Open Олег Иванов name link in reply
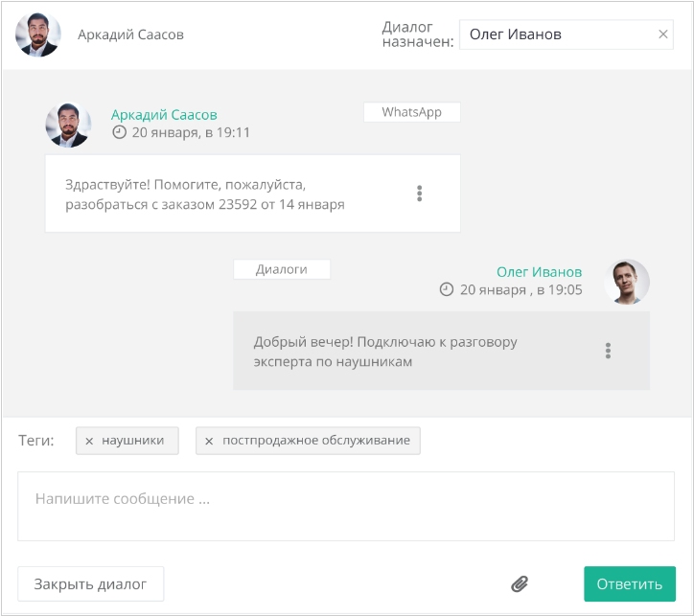694x616 pixels. point(539,272)
